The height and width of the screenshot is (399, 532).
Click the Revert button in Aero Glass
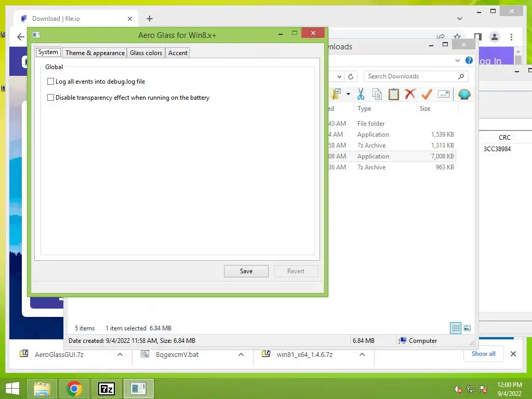click(x=296, y=271)
